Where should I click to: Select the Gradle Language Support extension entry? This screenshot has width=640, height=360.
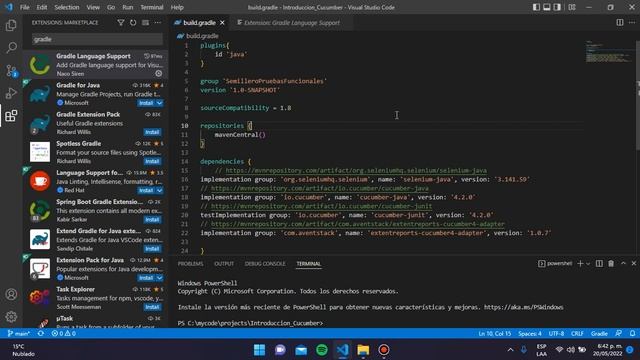point(95,64)
